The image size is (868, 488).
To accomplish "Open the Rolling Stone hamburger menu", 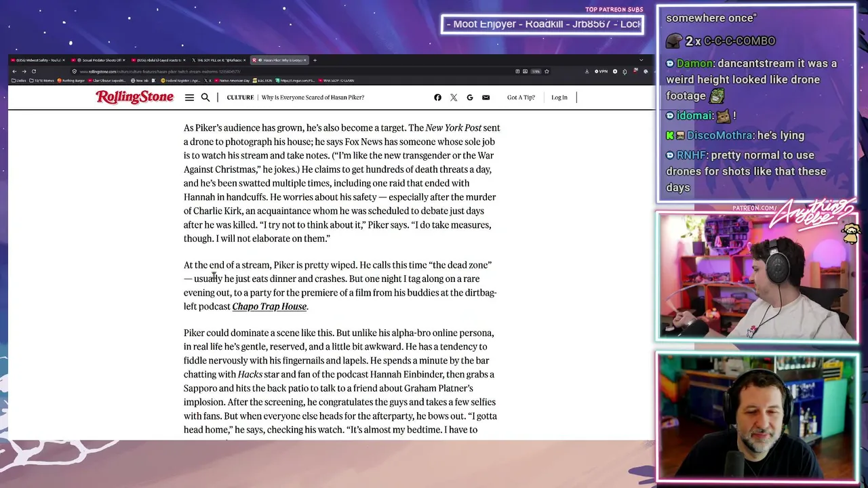I will pos(189,98).
